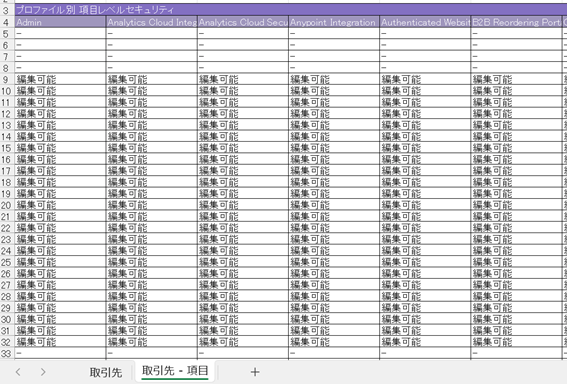Select row 3 header
Screen dimensions: 567x384
point(6,10)
